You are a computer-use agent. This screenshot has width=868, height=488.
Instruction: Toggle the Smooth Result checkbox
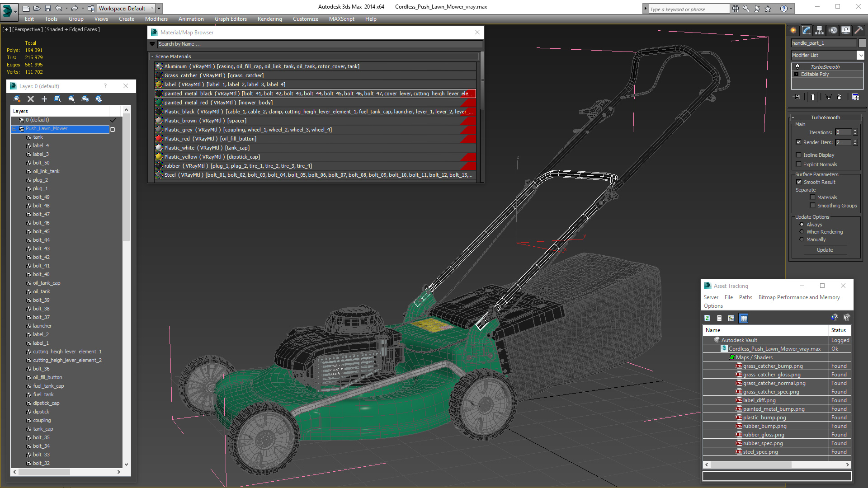pos(799,182)
